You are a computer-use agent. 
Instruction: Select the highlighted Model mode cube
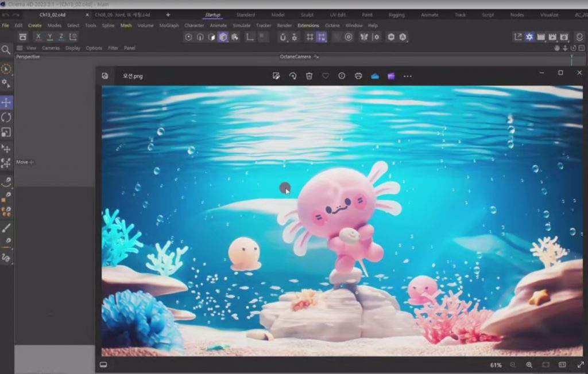pos(223,37)
